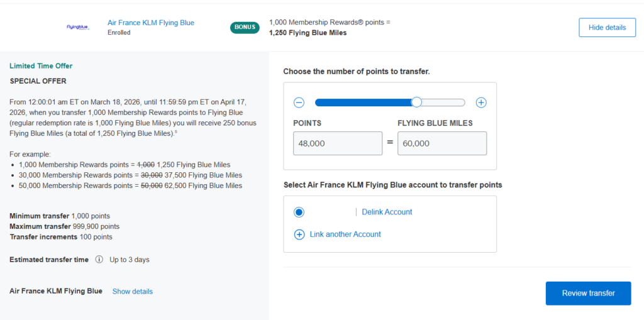644x320 pixels.
Task: Open the estimated transfer time info icon
Action: pos(99,260)
